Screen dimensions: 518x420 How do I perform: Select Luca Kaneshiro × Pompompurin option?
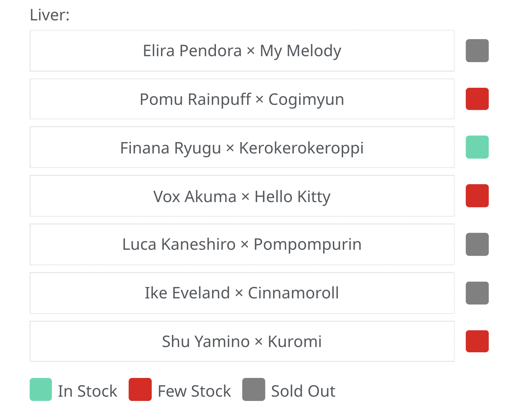242,244
